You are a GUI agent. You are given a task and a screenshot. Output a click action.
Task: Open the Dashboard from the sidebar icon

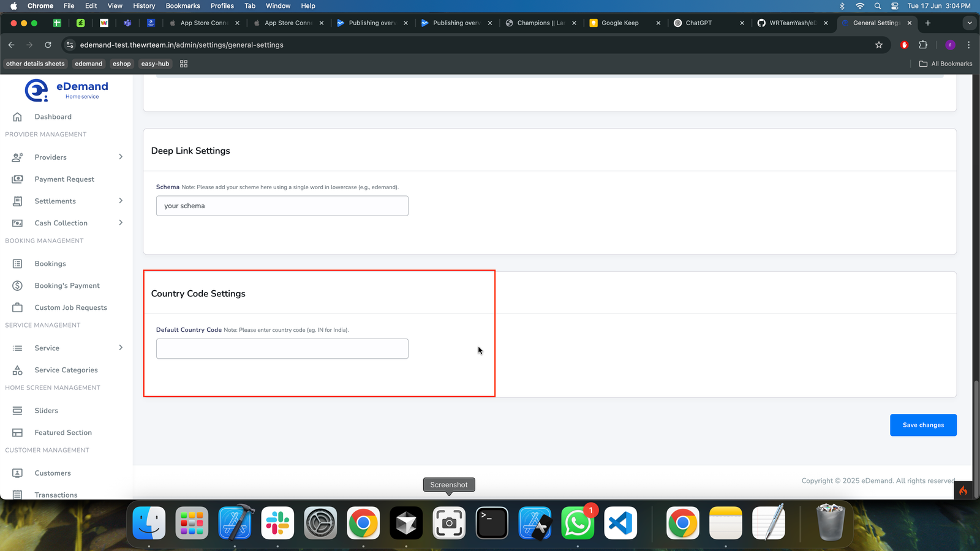point(17,117)
